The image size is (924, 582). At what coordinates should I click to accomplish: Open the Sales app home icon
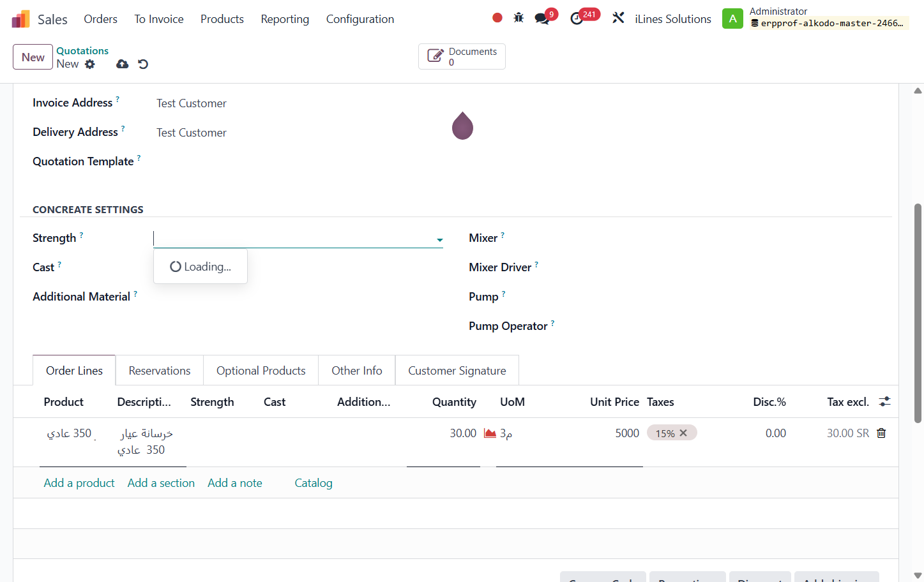pyautogui.click(x=21, y=19)
